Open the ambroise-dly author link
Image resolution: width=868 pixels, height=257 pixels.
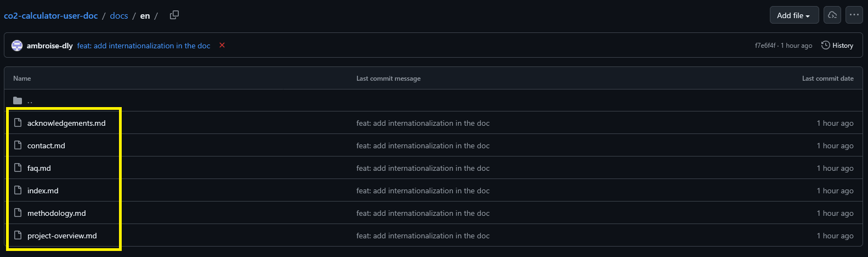point(50,46)
